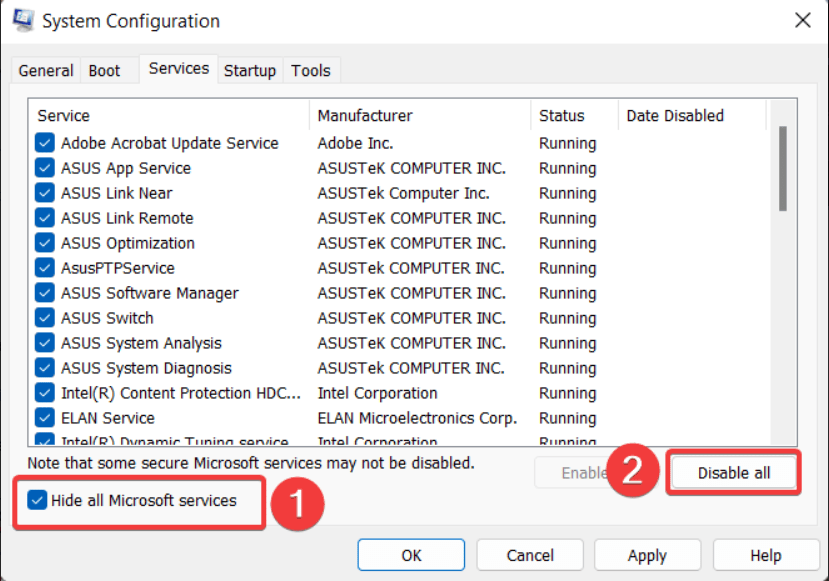Image resolution: width=829 pixels, height=581 pixels.
Task: Uncheck the ASUS Switch service
Action: [x=43, y=318]
